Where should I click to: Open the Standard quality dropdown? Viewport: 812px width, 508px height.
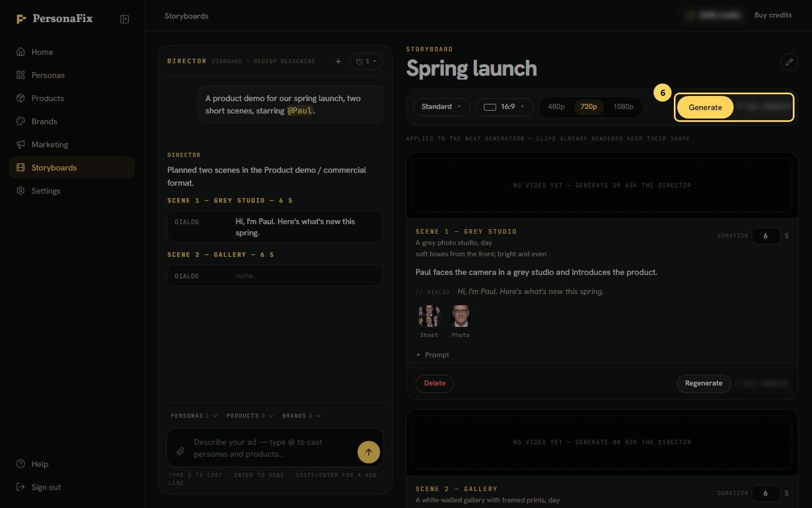coord(442,107)
